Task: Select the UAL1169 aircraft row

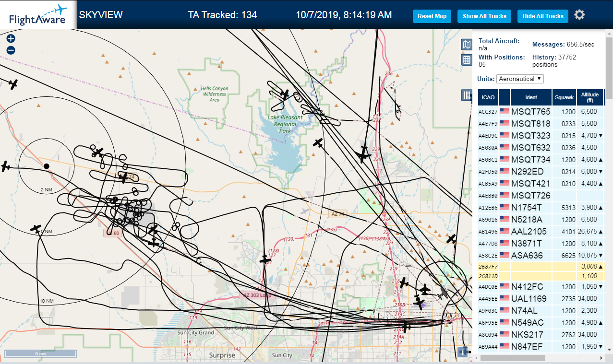Action: point(541,299)
